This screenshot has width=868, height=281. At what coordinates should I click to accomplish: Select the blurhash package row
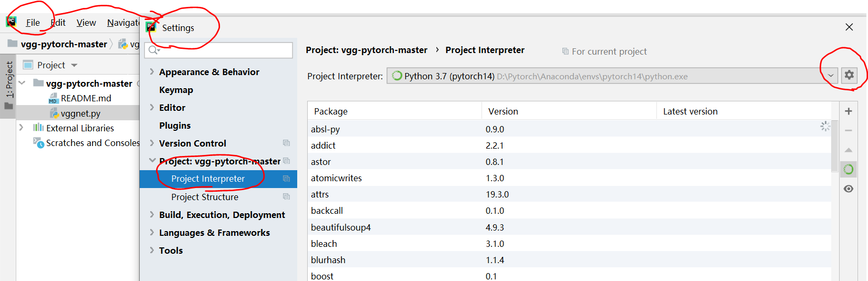click(569, 259)
